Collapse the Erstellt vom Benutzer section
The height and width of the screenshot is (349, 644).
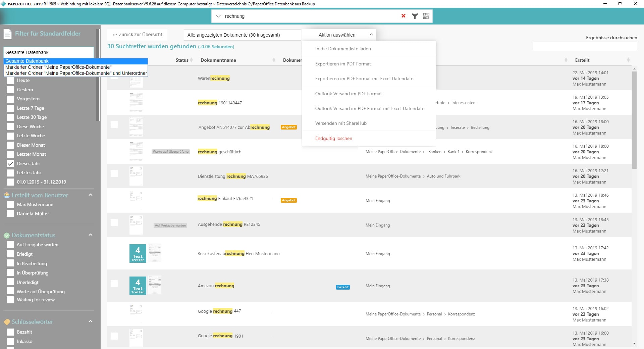click(x=90, y=195)
